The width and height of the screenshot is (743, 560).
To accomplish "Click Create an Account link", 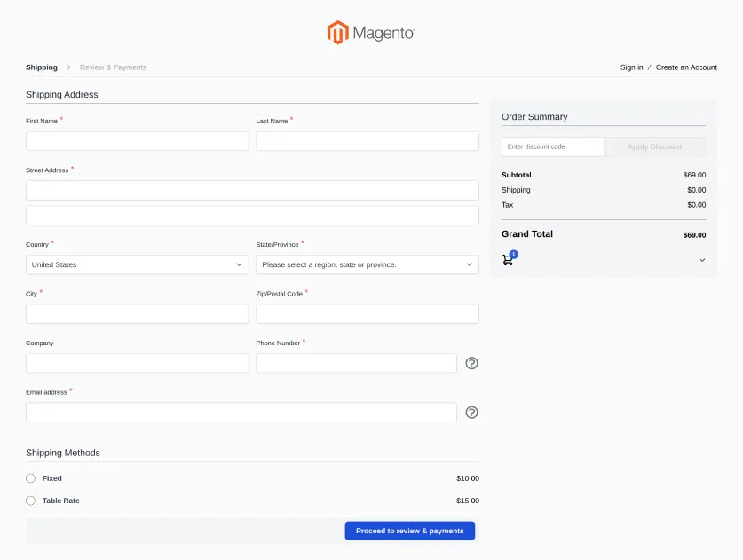I will coord(685,67).
